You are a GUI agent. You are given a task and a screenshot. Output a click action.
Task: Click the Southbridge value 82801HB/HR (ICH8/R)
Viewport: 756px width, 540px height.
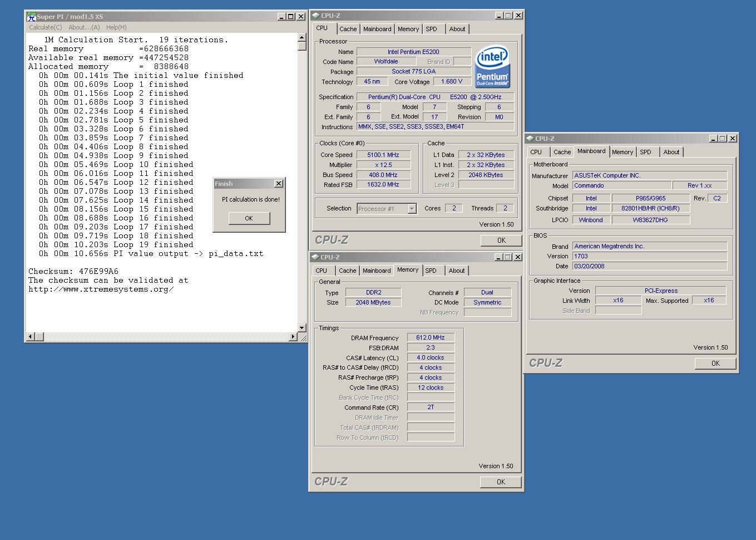650,208
